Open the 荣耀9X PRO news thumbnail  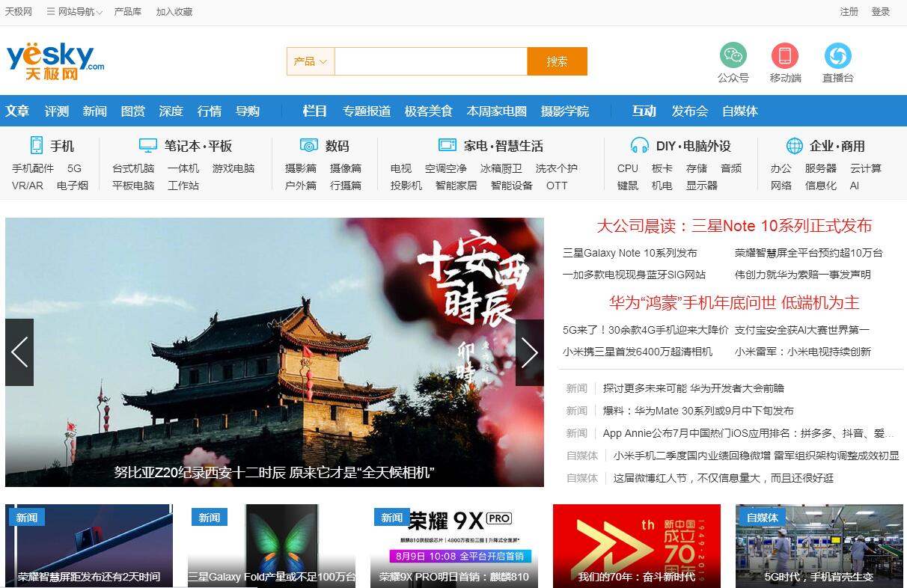coord(454,545)
